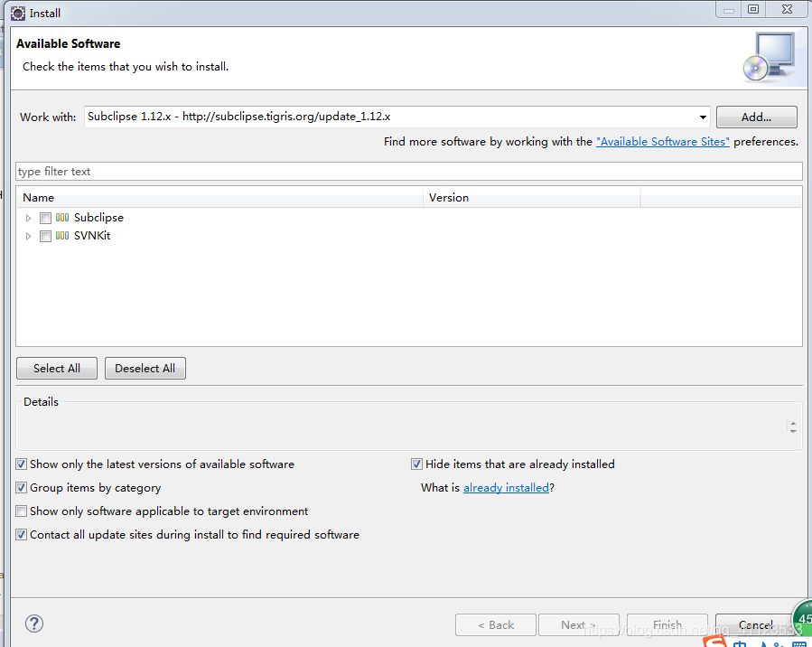The width and height of the screenshot is (812, 647).
Task: Toggle Hide items that are already installed
Action: point(416,464)
